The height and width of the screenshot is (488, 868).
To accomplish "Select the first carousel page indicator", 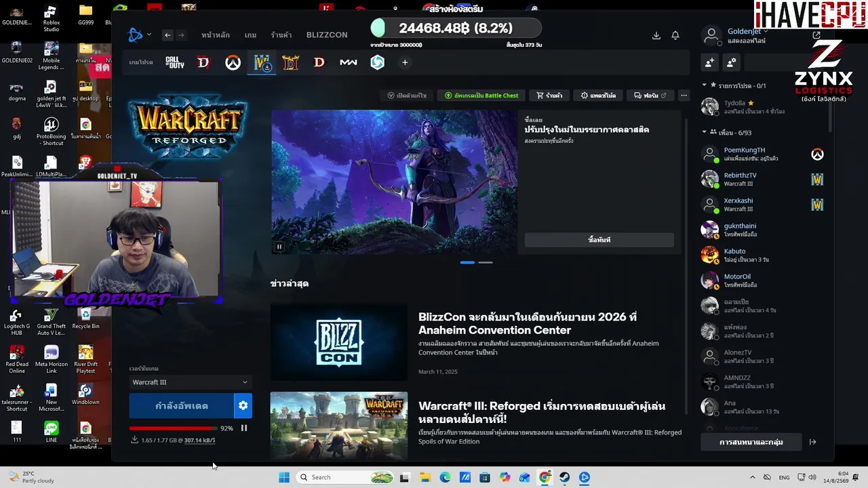I will coord(467,262).
